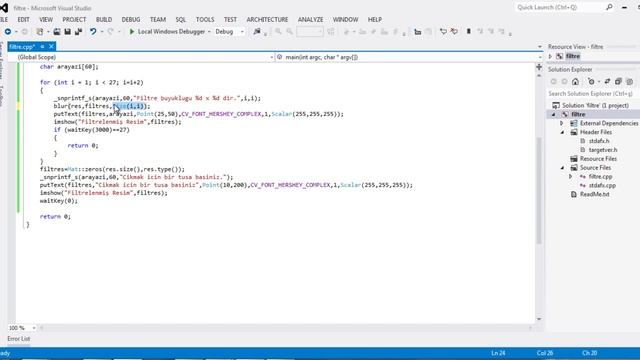Click the Solution Explorer Home icon
Viewport: 640px width, 360px height.
[x=575, y=82]
